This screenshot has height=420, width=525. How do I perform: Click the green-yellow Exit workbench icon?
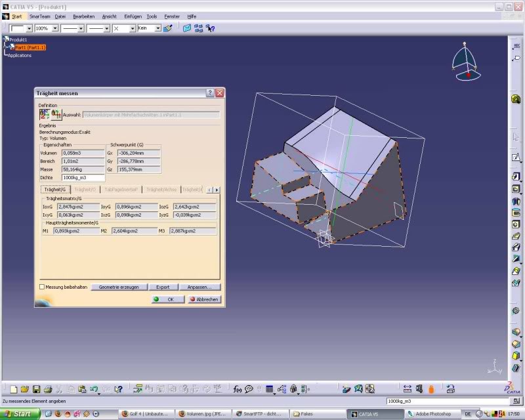click(516, 99)
